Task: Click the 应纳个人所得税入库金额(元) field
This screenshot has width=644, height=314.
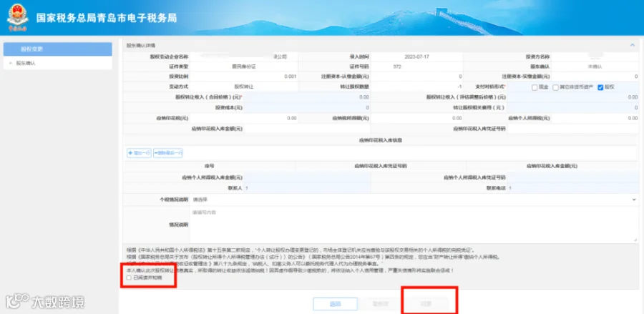Action: (307, 177)
